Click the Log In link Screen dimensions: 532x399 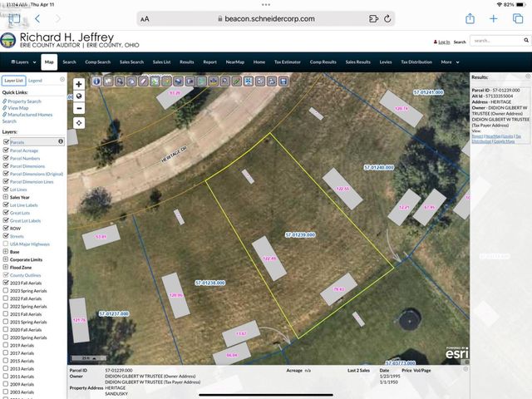443,42
